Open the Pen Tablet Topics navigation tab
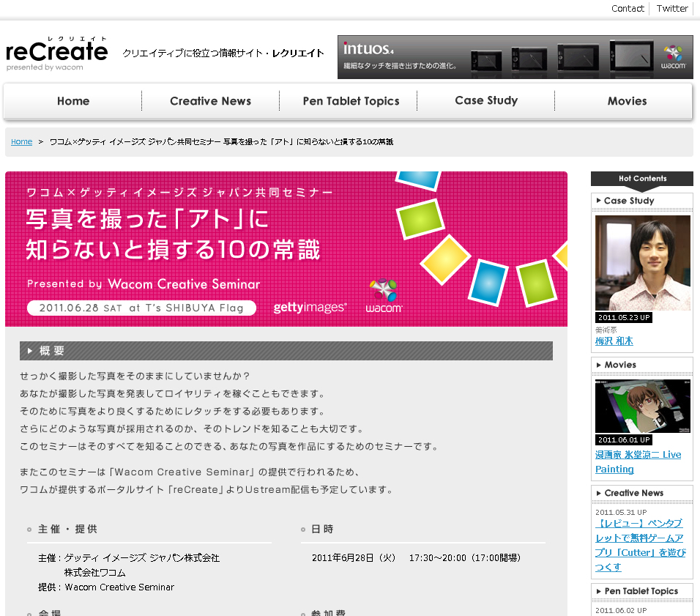Screen dimensions: 700x616 (351, 101)
